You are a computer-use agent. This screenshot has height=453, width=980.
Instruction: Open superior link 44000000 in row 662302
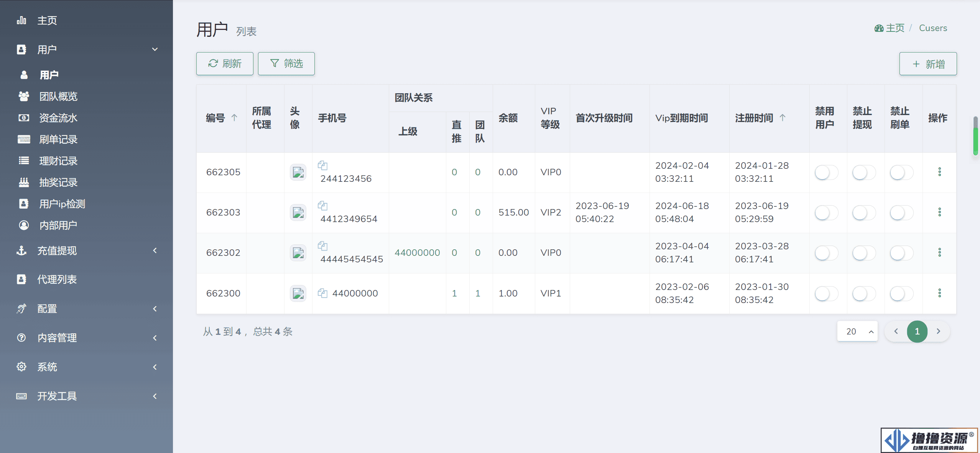tap(417, 253)
